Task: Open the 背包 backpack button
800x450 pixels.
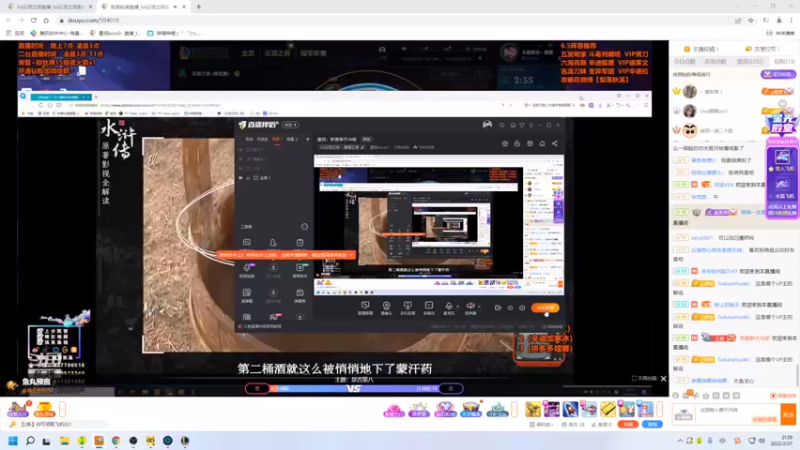Action: 652,424
